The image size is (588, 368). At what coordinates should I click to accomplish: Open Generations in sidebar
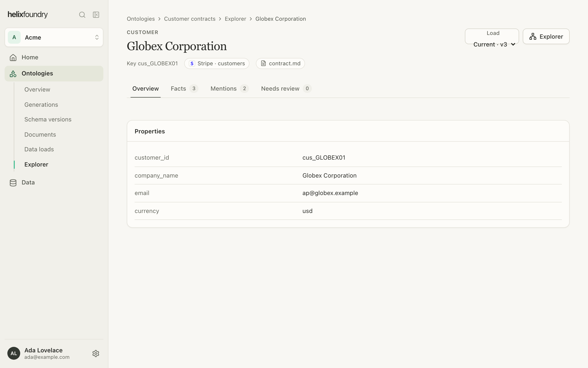pyautogui.click(x=41, y=105)
